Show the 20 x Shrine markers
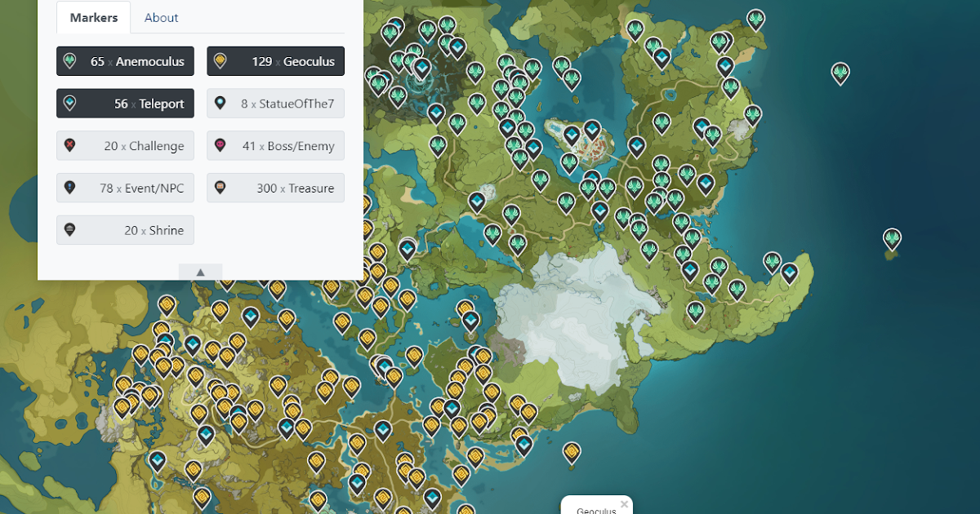Screen dimensions: 980x514 click(125, 230)
